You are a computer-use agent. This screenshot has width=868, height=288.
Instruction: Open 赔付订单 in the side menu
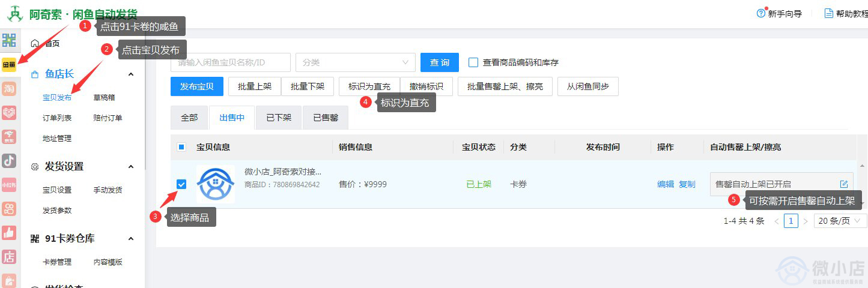click(x=108, y=118)
